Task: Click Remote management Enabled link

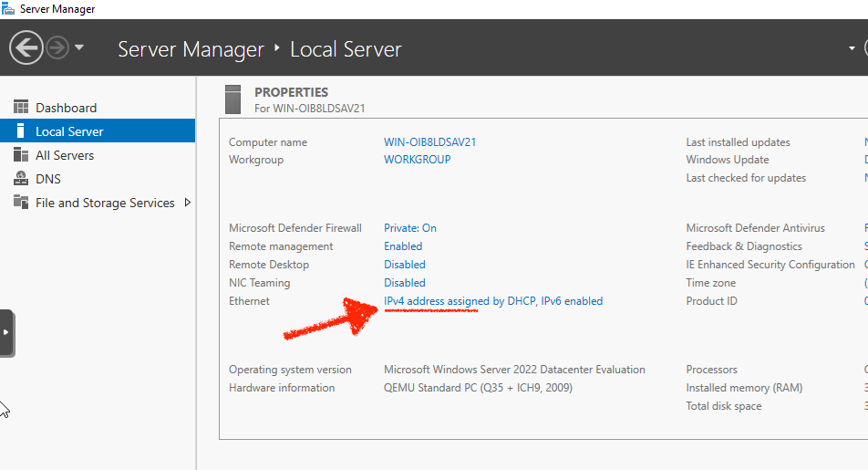Action: click(403, 246)
